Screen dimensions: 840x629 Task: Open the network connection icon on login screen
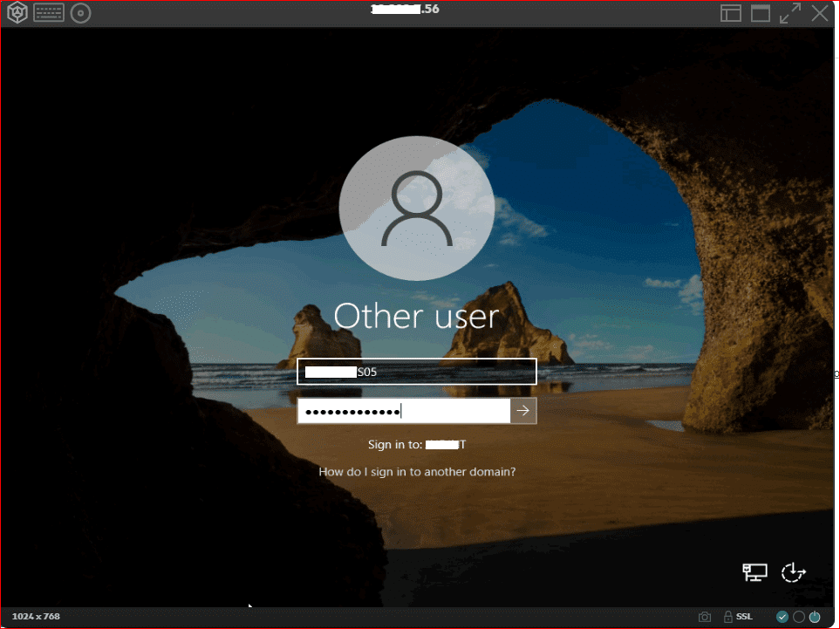755,571
